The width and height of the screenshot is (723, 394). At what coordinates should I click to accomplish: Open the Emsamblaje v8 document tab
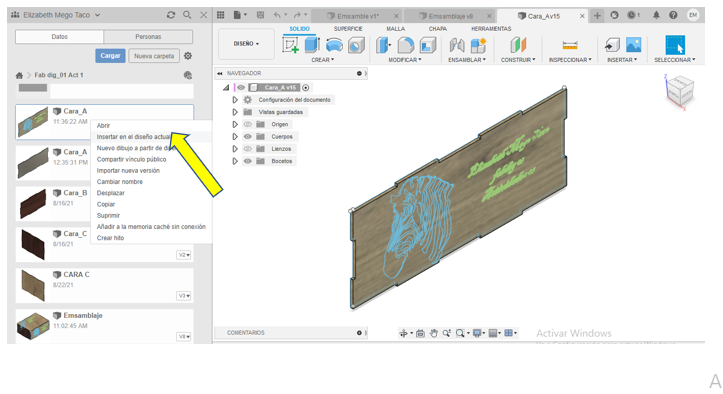pyautogui.click(x=450, y=16)
